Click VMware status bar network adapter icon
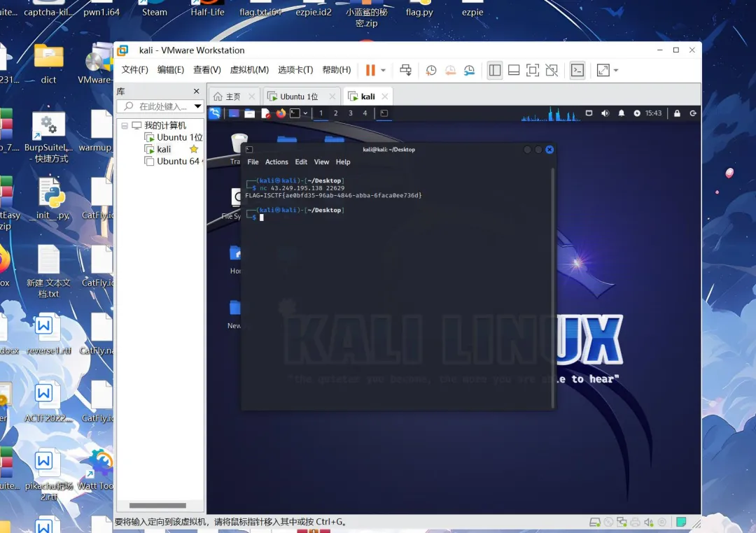 (622, 523)
